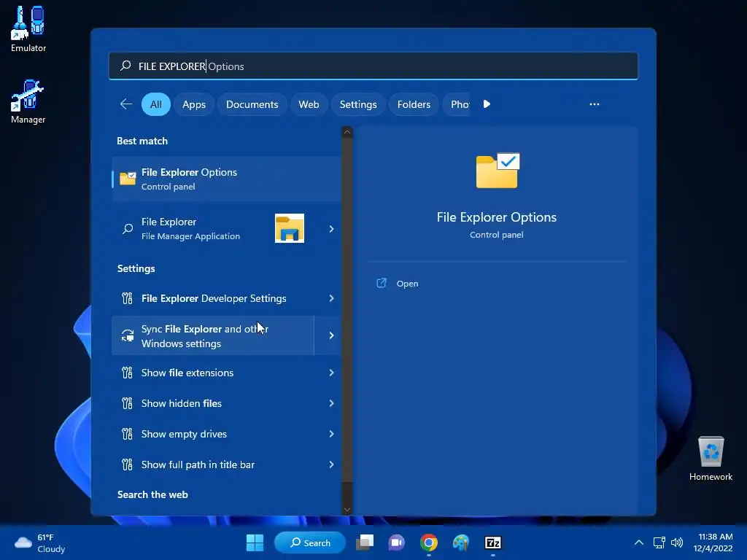The image size is (747, 560).
Task: Click the network icon in system tray
Action: (x=659, y=542)
